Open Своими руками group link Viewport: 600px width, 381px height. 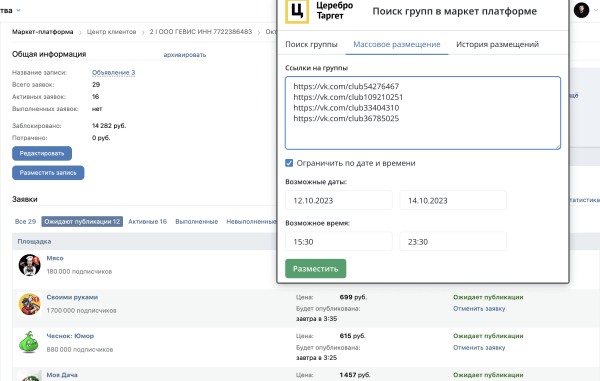coord(72,297)
